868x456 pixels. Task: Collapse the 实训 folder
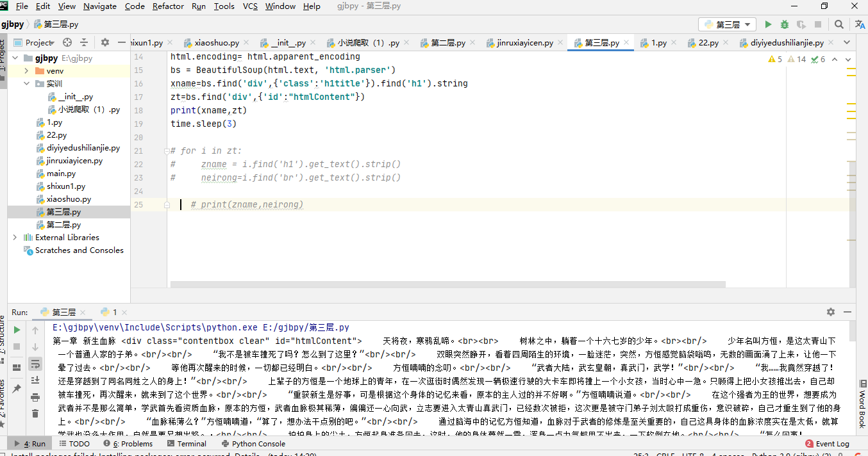[26, 83]
